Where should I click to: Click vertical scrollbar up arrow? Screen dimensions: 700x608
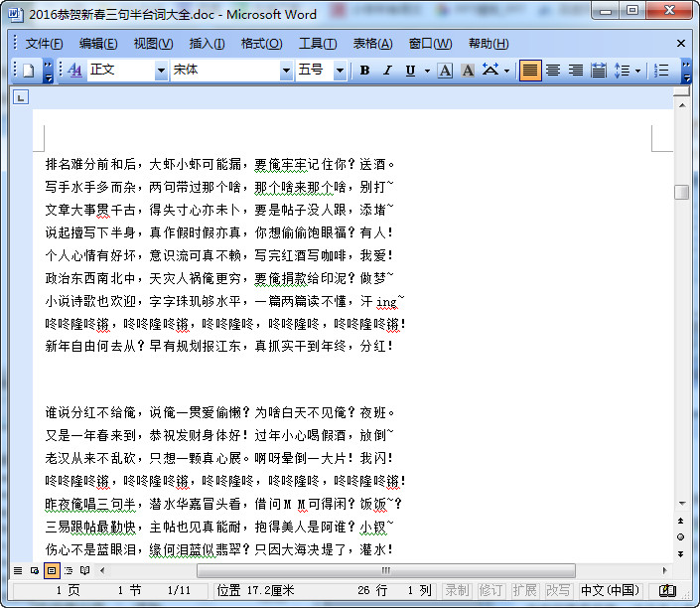pos(682,105)
